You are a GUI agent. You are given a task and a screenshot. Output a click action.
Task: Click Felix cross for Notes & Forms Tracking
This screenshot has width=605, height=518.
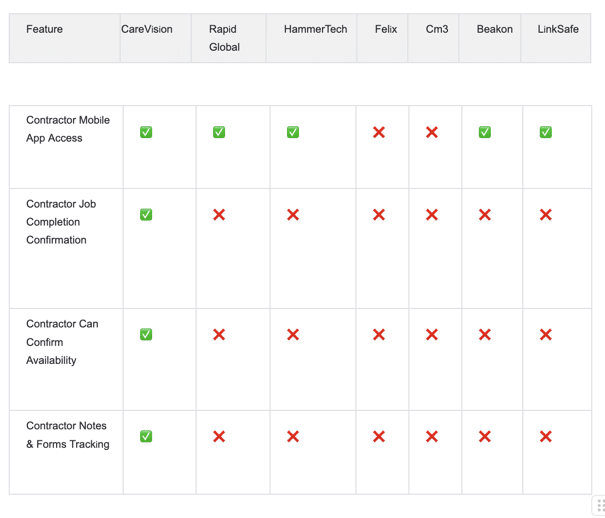click(x=379, y=437)
